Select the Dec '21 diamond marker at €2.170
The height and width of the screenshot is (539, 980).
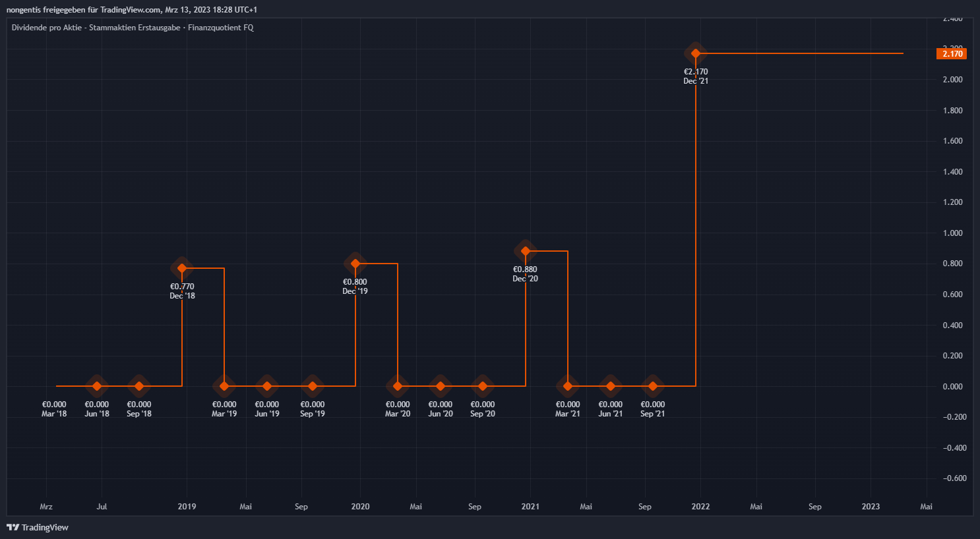point(696,53)
